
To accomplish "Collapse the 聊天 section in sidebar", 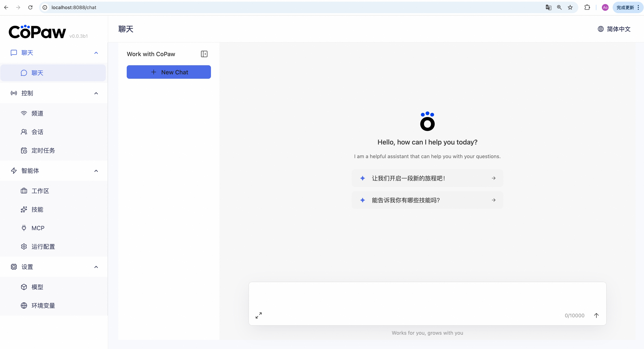I will pyautogui.click(x=96, y=53).
